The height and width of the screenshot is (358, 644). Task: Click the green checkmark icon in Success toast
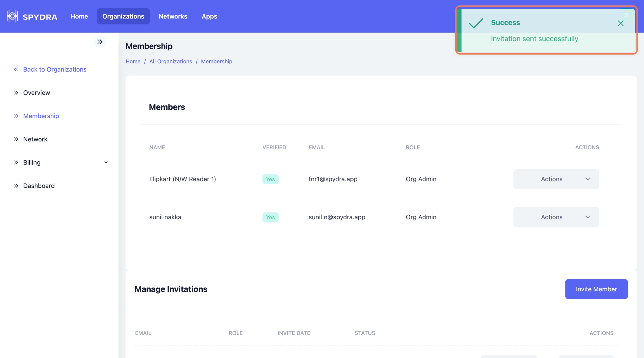pos(476,23)
